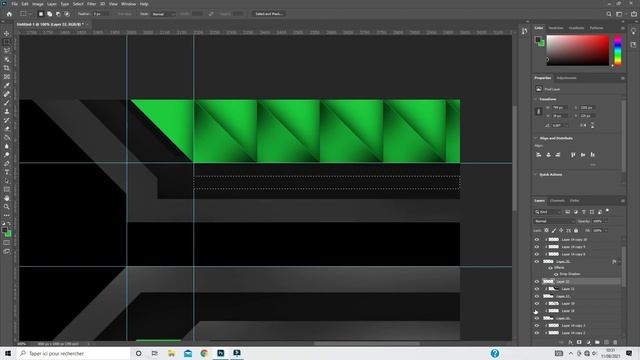Screen dimensions: 640x360
Task: Switch to the Channels tab
Action: pos(557,201)
